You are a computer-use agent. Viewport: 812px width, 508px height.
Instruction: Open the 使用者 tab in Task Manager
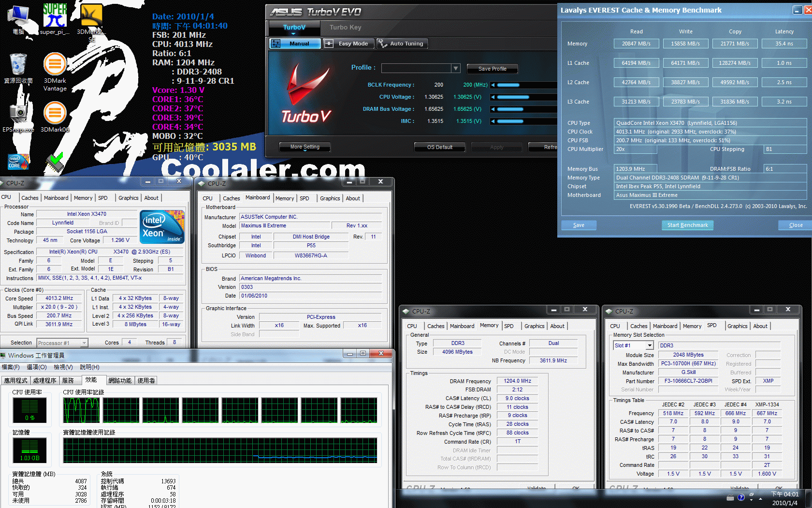(146, 381)
